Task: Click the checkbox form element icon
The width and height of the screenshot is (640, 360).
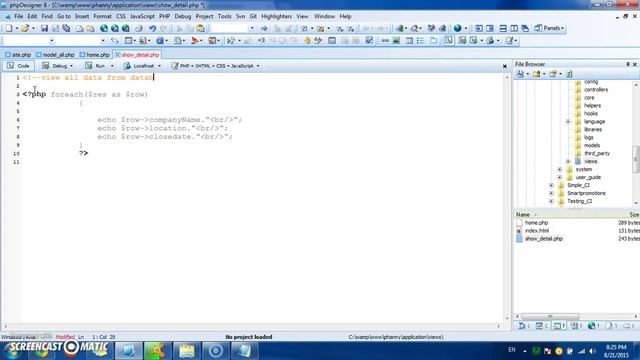Action: [369, 40]
